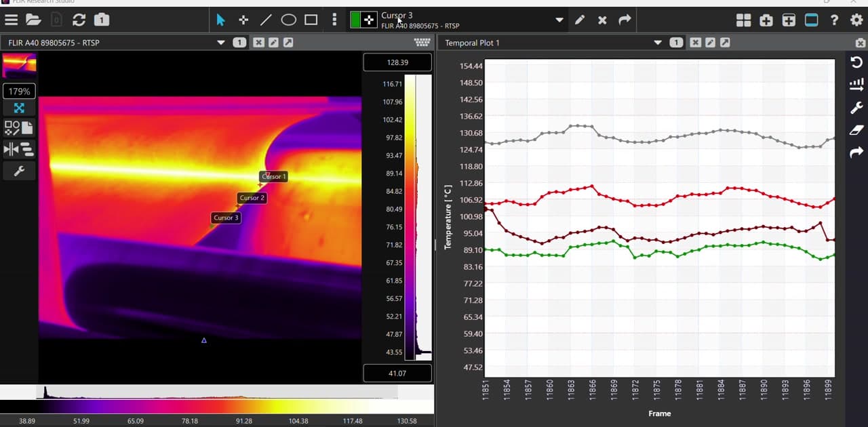868x427 pixels.
Task: Click the plot undo arrow icon
Action: pos(856,62)
